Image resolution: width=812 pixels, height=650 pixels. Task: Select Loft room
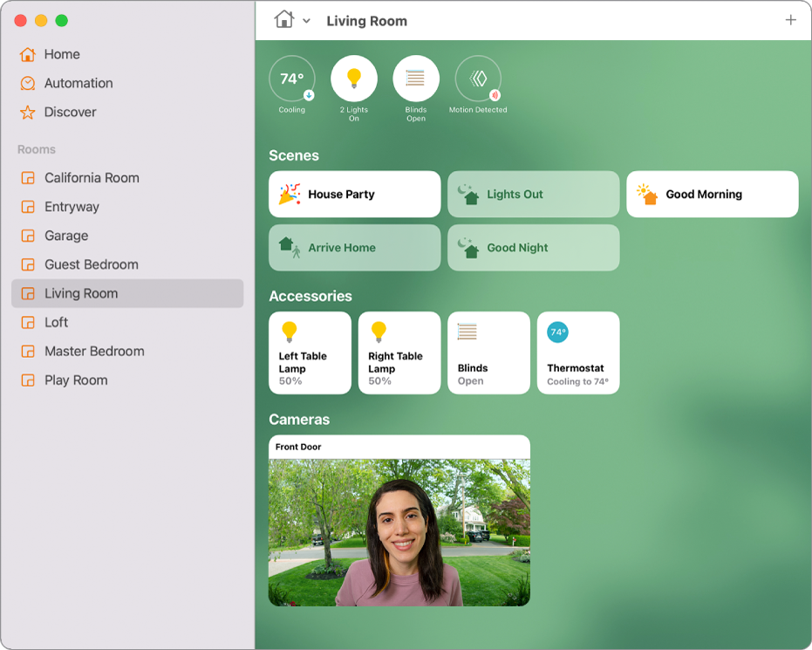(x=126, y=323)
